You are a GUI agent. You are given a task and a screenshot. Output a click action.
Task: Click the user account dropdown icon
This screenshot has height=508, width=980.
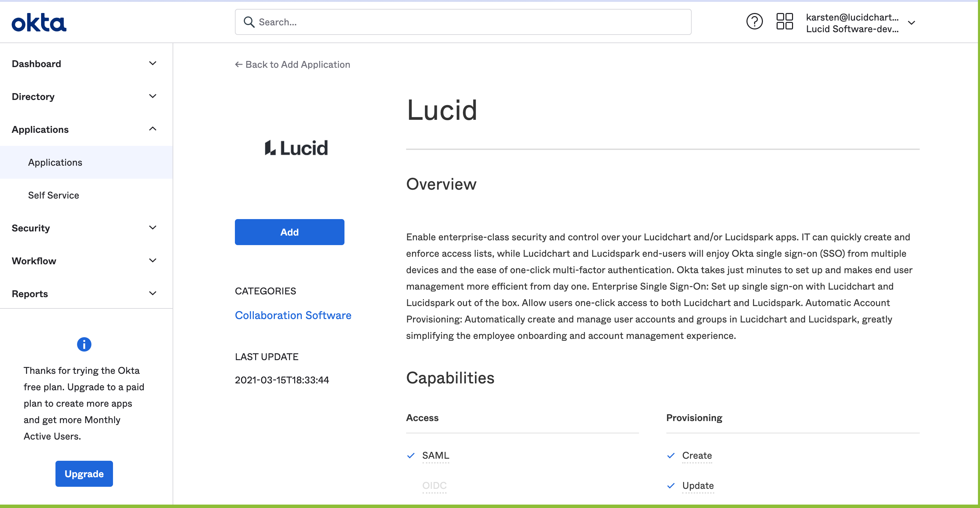pyautogui.click(x=911, y=22)
